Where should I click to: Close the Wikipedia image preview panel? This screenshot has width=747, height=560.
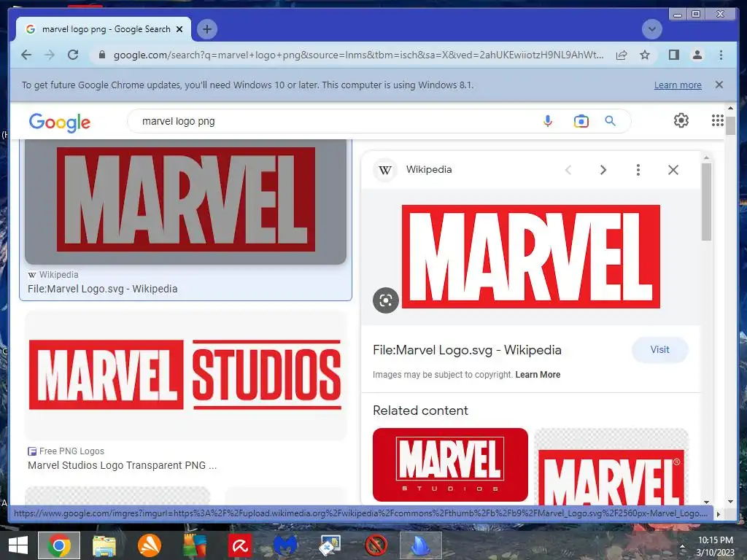pos(673,170)
